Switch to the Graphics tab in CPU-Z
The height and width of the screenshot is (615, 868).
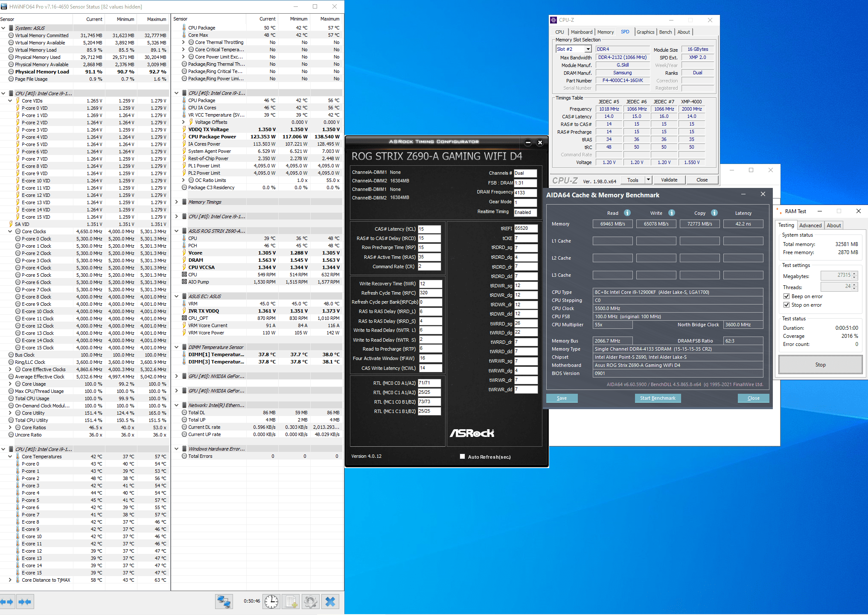[645, 32]
